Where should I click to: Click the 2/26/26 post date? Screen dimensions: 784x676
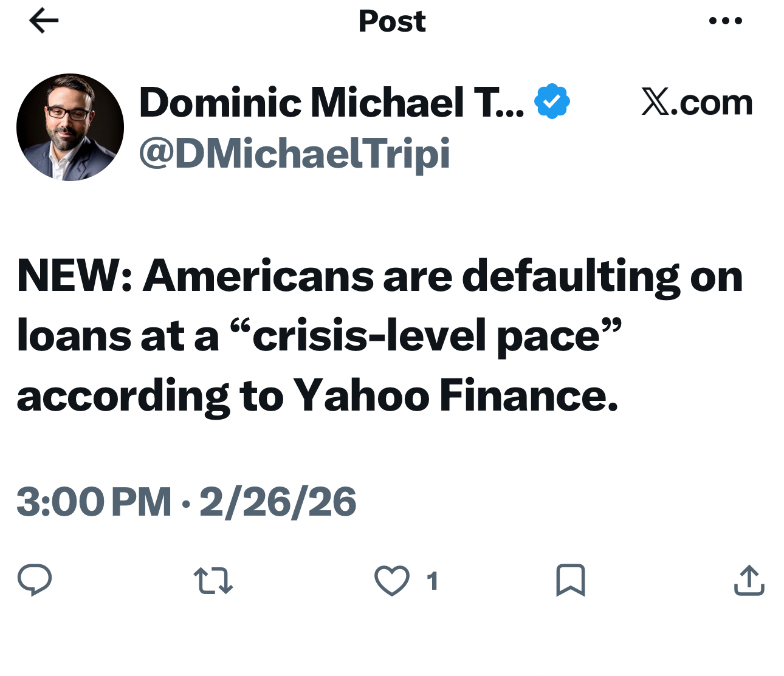click(x=278, y=502)
